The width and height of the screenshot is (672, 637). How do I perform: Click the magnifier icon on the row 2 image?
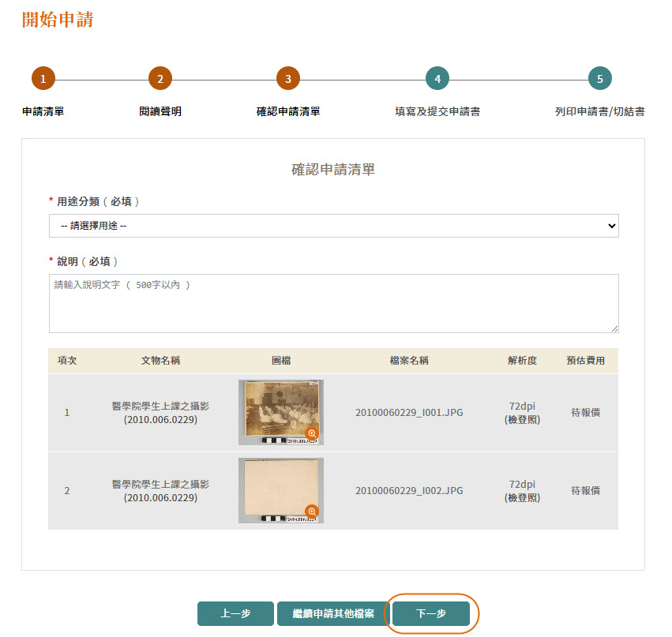click(x=312, y=511)
